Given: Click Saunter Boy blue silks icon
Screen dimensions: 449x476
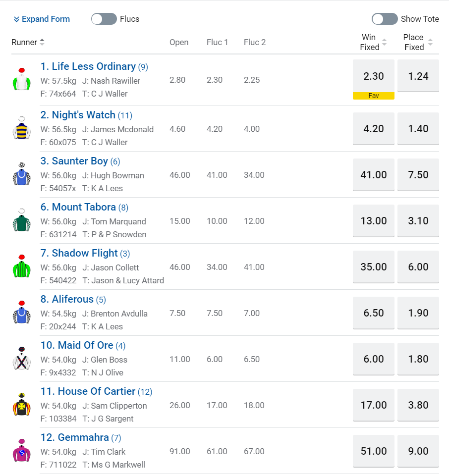Looking at the screenshot, I should [x=21, y=174].
